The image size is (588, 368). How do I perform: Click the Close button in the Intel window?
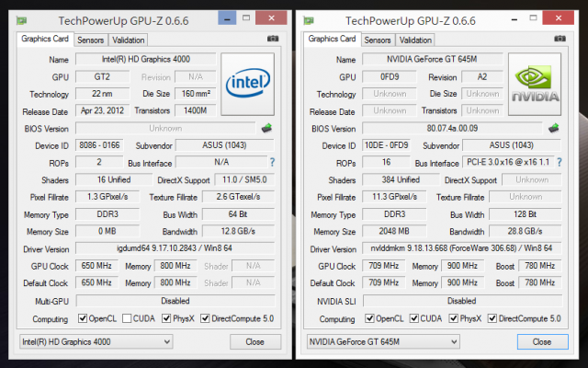point(255,341)
